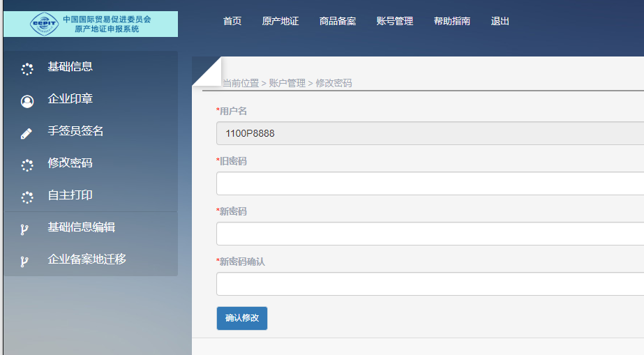Focus the 新密码确认 input field
This screenshot has width=644, height=355.
[430, 284]
